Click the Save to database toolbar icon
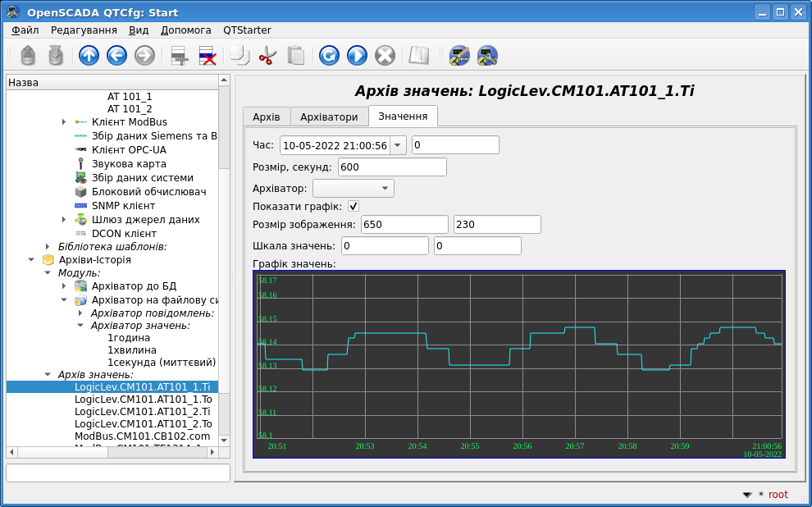The width and height of the screenshot is (812, 507). tap(56, 56)
